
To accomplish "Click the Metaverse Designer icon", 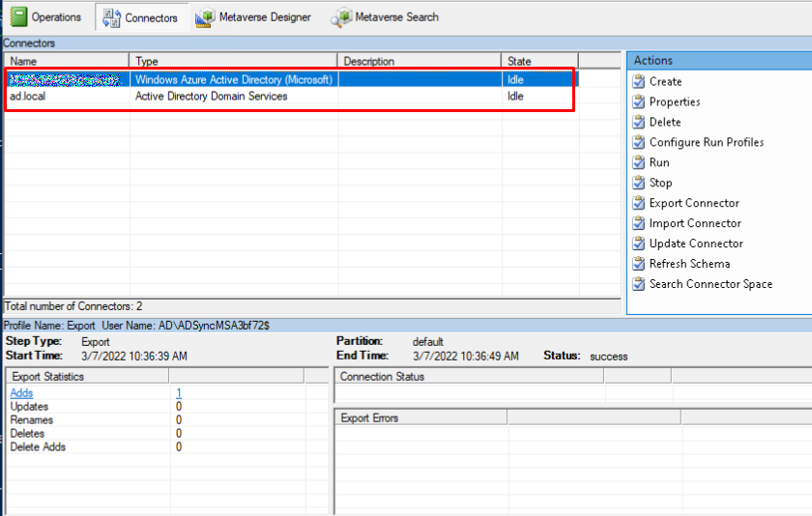I will (x=205, y=17).
